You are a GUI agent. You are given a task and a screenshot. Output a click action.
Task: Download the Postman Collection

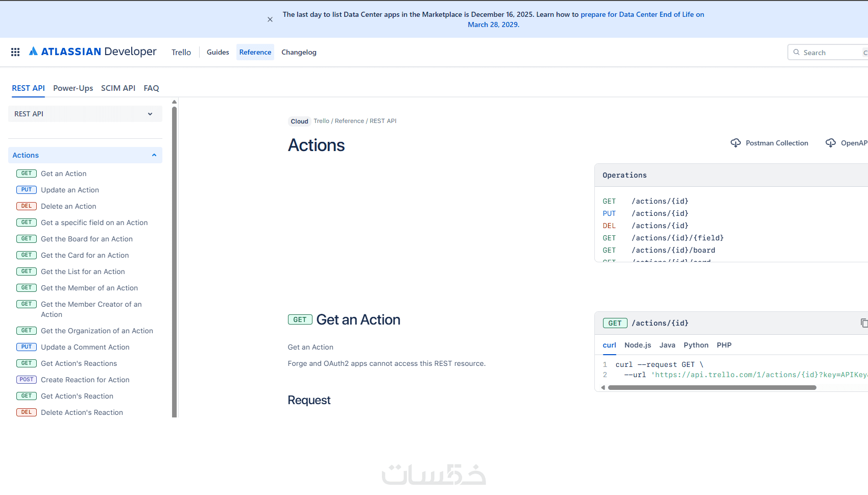click(x=769, y=143)
